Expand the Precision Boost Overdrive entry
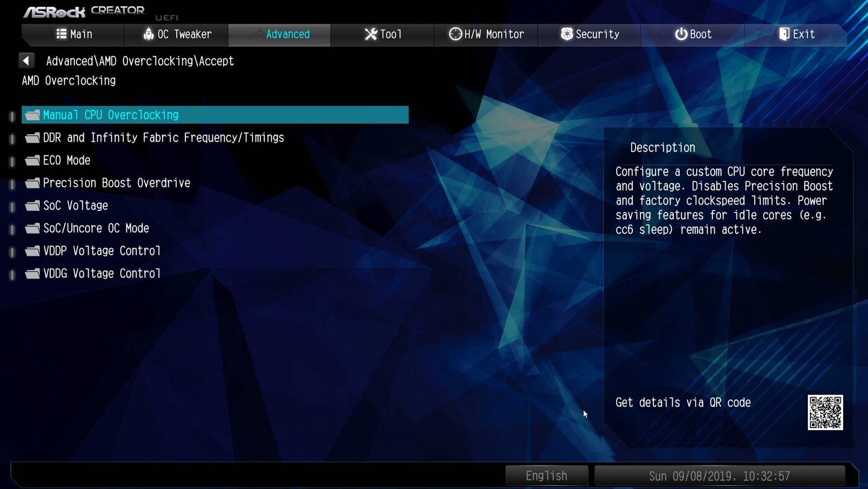This screenshot has height=489, width=868. click(x=116, y=183)
